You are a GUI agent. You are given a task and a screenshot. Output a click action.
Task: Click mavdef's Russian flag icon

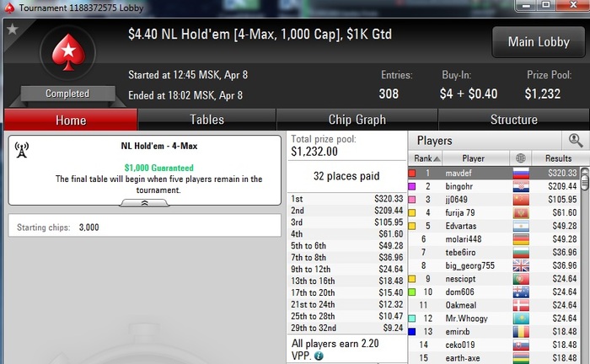[521, 173]
